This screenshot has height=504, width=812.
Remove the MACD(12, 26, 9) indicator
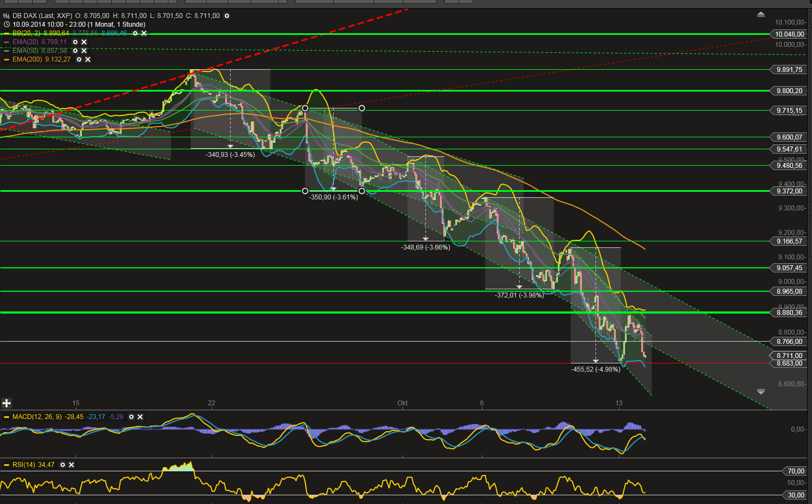(x=140, y=417)
